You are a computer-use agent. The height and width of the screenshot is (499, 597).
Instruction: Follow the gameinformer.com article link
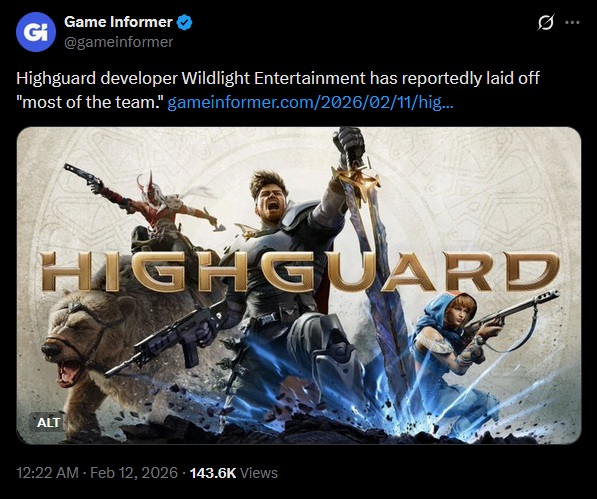(310, 102)
